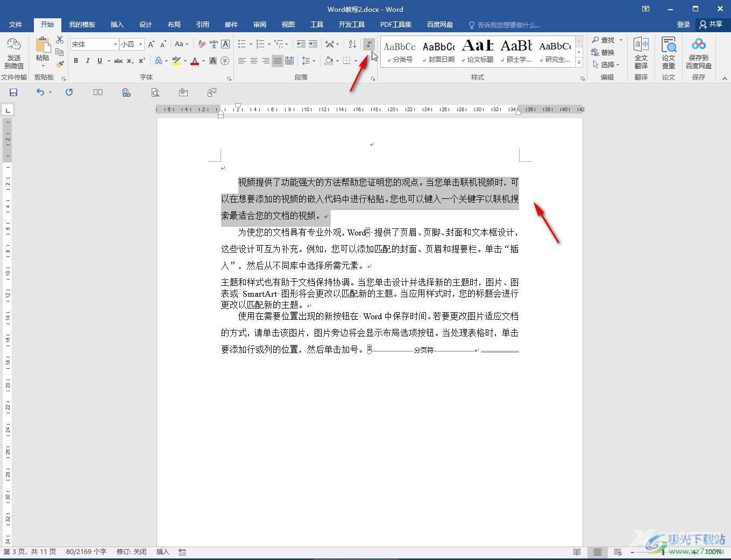Click the 粘贴 (Paste) button

tap(42, 53)
